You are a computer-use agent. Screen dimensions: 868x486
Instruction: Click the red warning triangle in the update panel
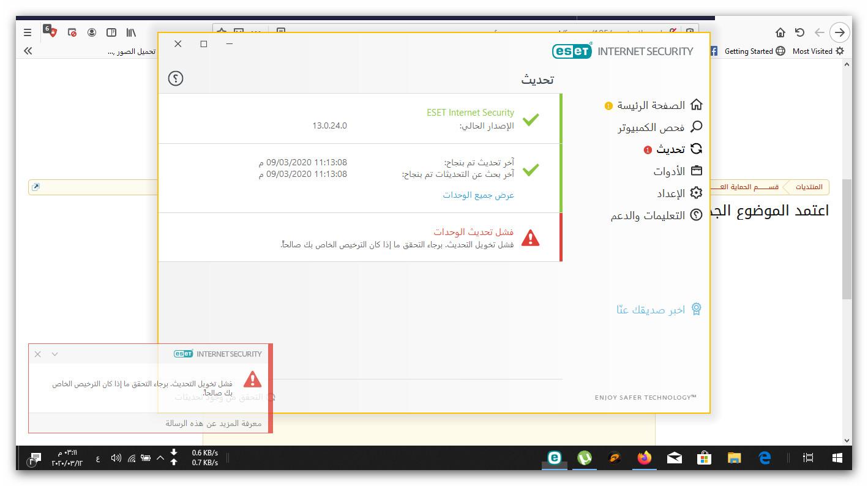(x=530, y=237)
